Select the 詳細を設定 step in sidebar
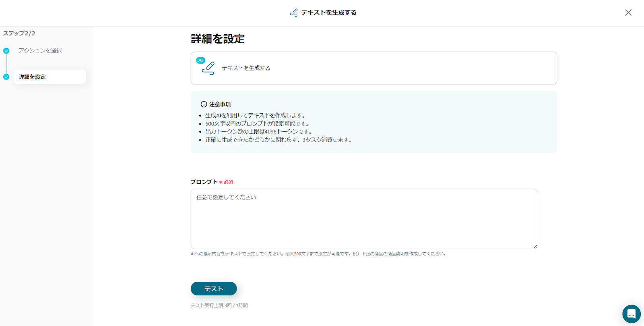This screenshot has height=326, width=644. coord(50,77)
